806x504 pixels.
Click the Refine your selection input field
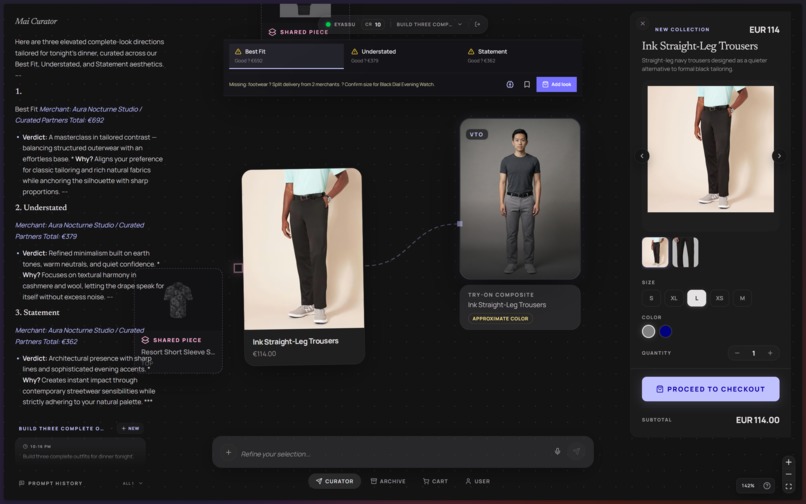tap(394, 454)
